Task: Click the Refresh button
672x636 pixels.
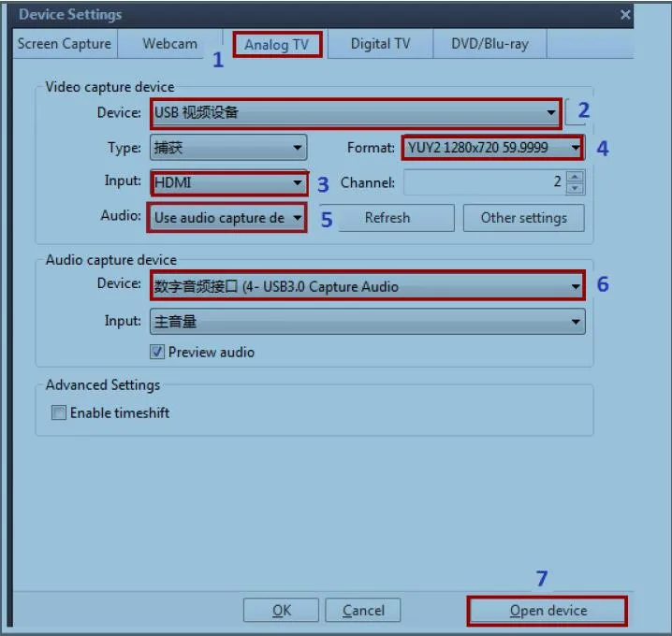Action: (387, 218)
